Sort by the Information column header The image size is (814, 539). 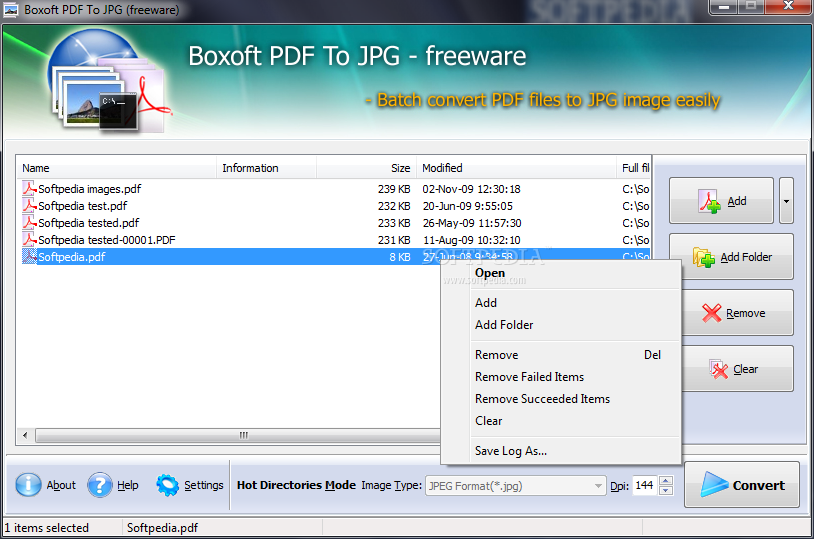[x=266, y=168]
